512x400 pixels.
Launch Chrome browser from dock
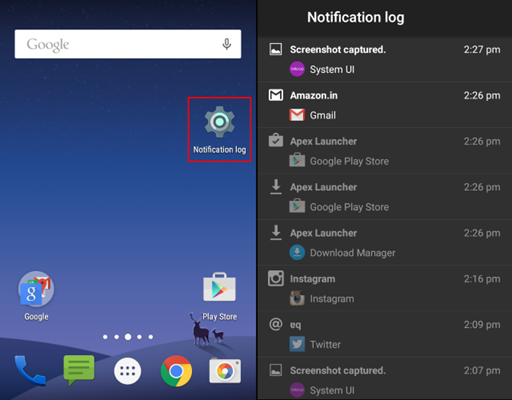coord(176,371)
